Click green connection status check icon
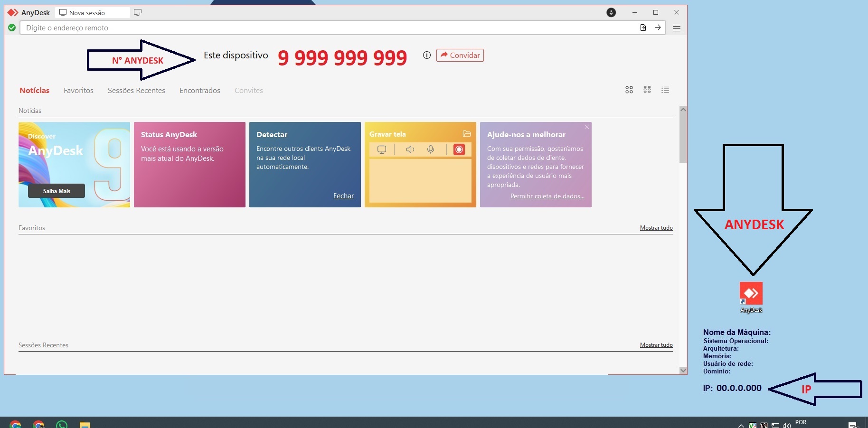The image size is (868, 428). (12, 28)
